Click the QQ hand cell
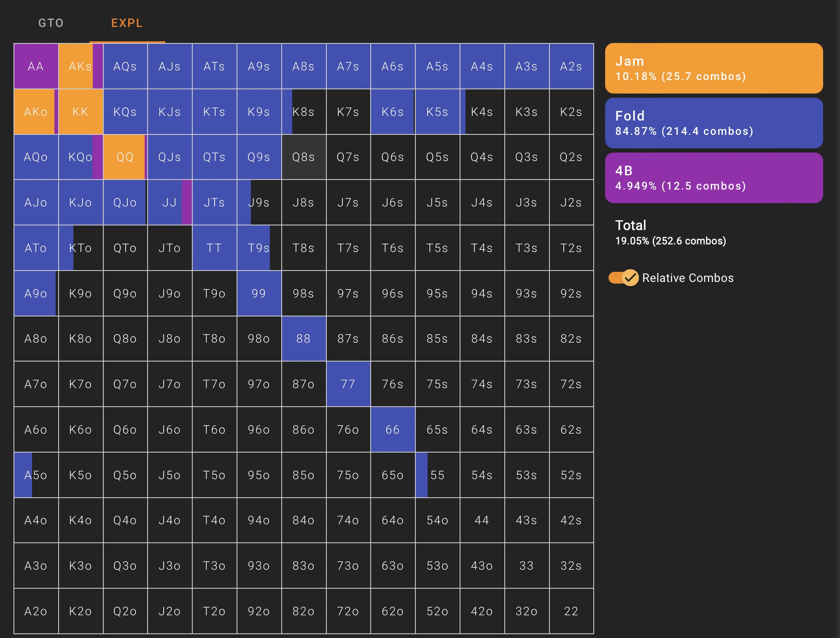The width and height of the screenshot is (840, 638). pyautogui.click(x=125, y=157)
